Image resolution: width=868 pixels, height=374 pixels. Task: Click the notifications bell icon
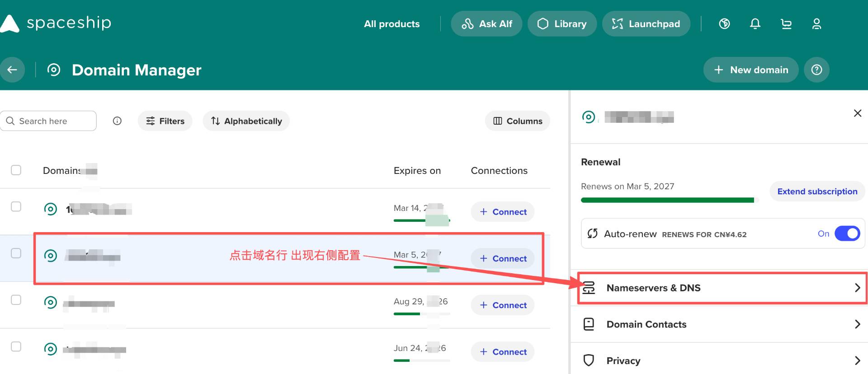(x=755, y=24)
